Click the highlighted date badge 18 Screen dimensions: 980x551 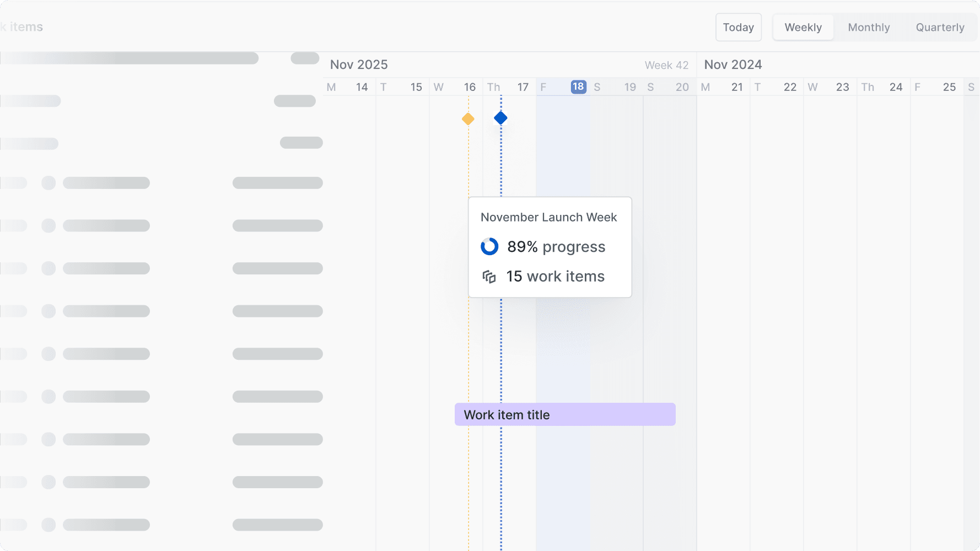tap(578, 87)
